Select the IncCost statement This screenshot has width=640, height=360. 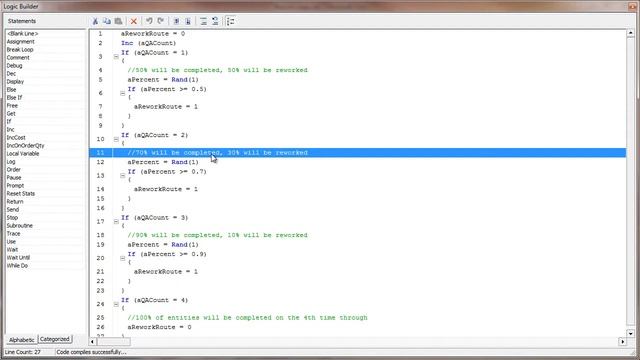[x=16, y=138]
